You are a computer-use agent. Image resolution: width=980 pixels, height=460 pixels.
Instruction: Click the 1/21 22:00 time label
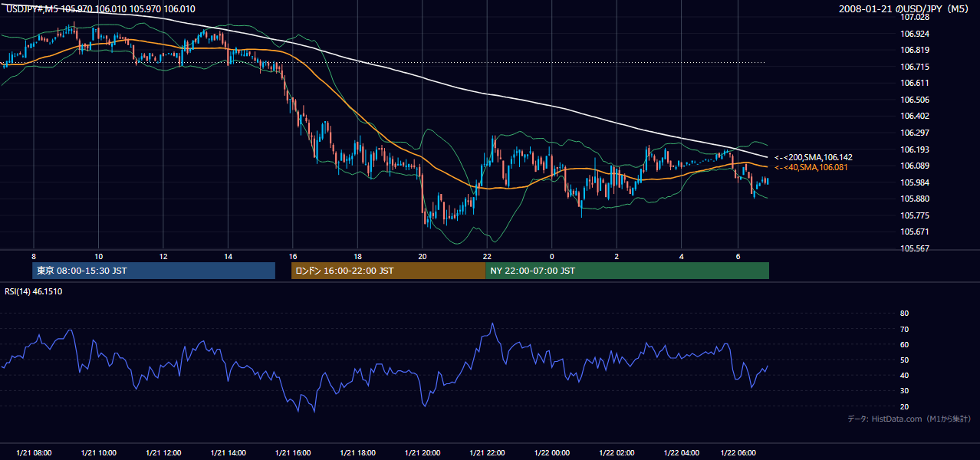(488, 453)
